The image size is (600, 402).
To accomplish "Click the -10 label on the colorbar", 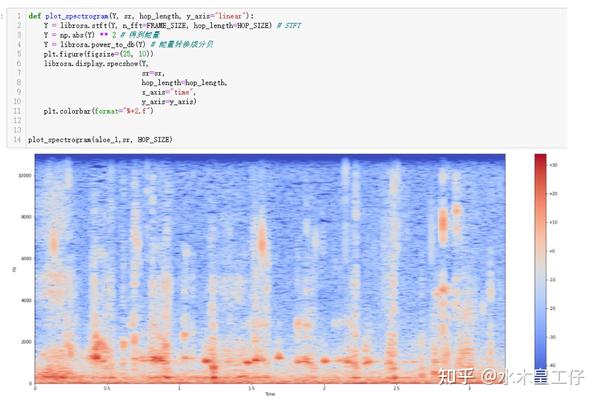I will [553, 280].
